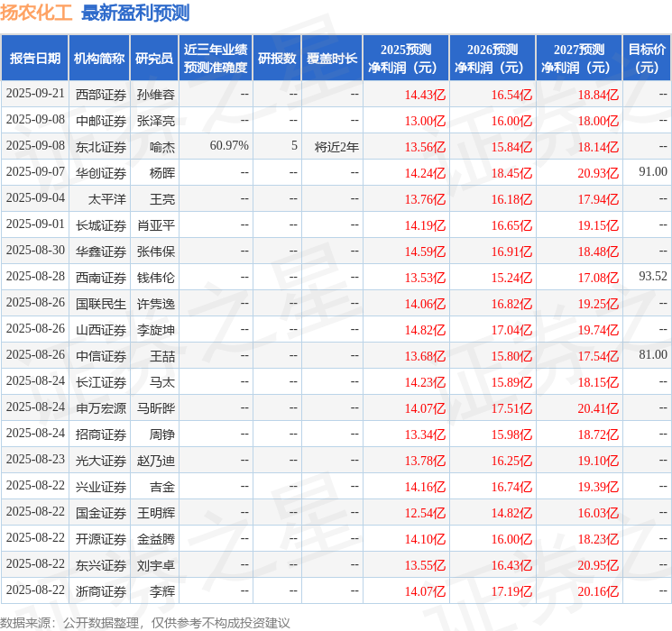The image size is (672, 631).
Task: Click 西南证券 target price 93.52
Action: (x=653, y=277)
